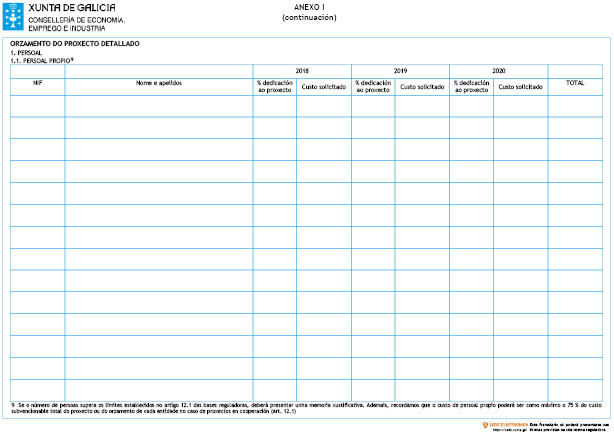
Task: Click the orange Sede Electrónica shield icon
Action: pos(485,425)
